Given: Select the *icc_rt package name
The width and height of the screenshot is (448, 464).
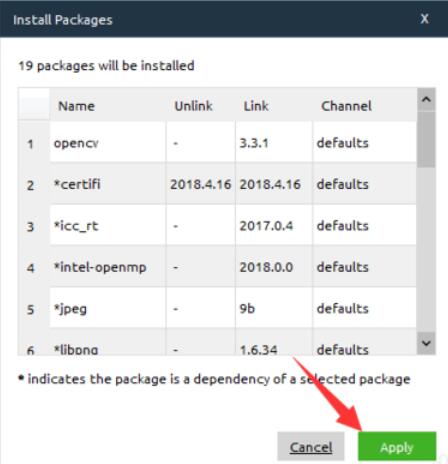Looking at the screenshot, I should click(76, 226).
